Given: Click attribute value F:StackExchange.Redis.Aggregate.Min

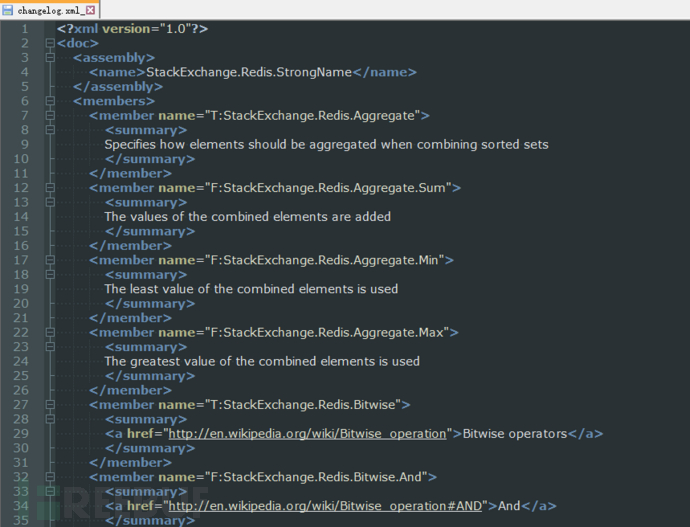Looking at the screenshot, I should [325, 260].
